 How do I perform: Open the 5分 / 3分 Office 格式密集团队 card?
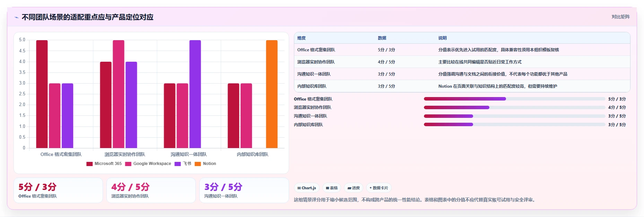[58, 190]
